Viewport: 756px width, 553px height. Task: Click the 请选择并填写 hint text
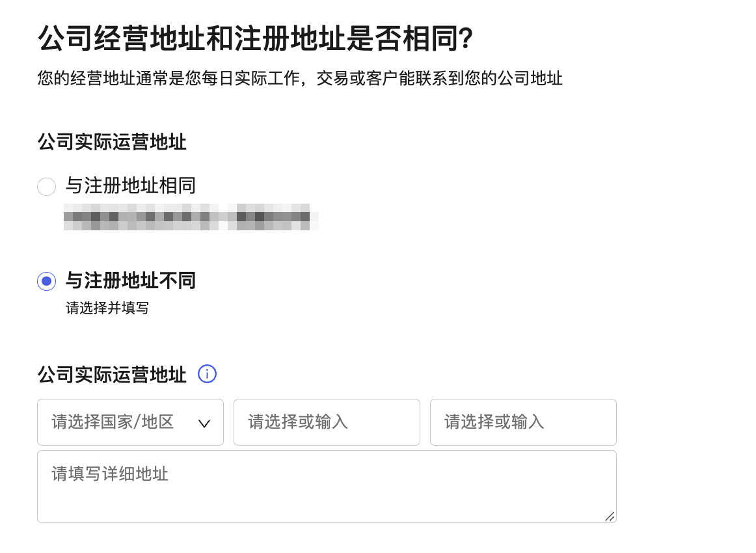point(107,308)
